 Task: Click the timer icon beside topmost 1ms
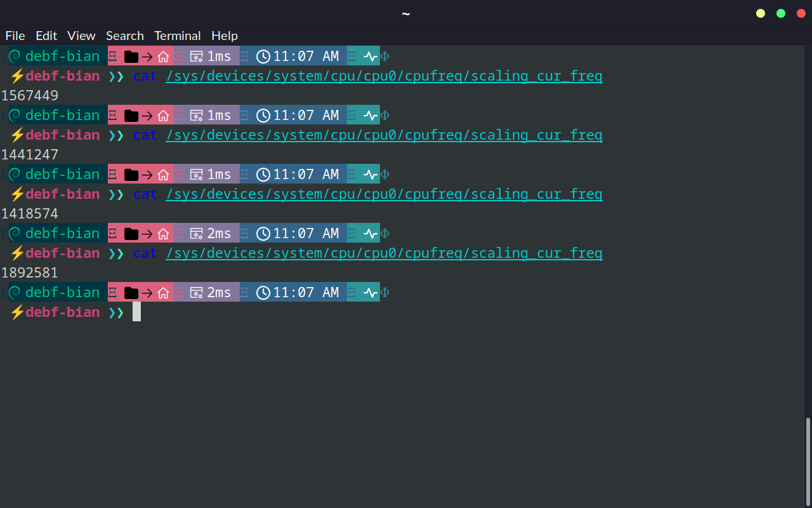pos(197,57)
